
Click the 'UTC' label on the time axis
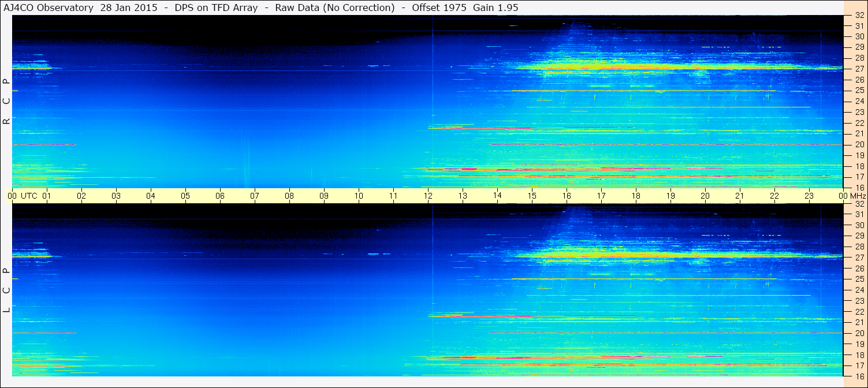(x=29, y=196)
